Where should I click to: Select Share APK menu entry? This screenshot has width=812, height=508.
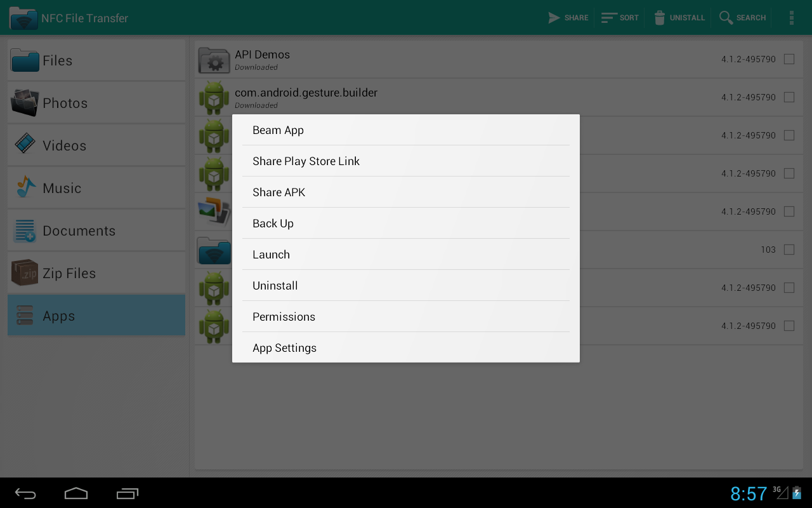[406, 192]
